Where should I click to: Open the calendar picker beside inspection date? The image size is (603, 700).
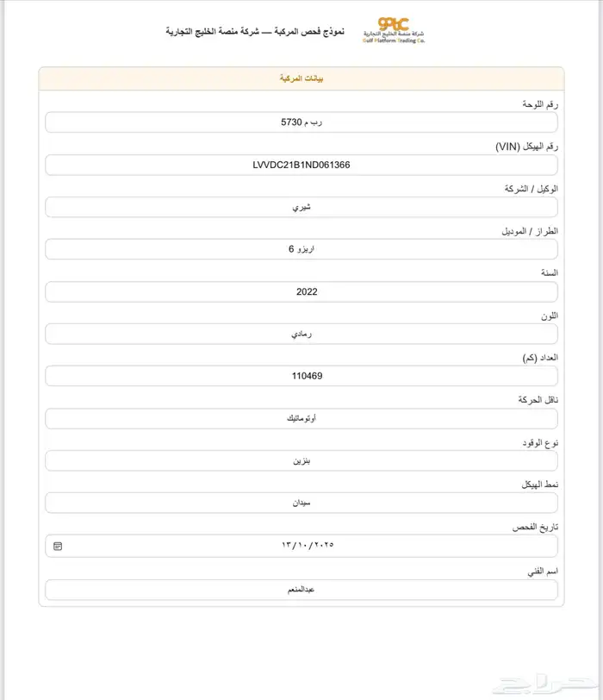coord(58,546)
